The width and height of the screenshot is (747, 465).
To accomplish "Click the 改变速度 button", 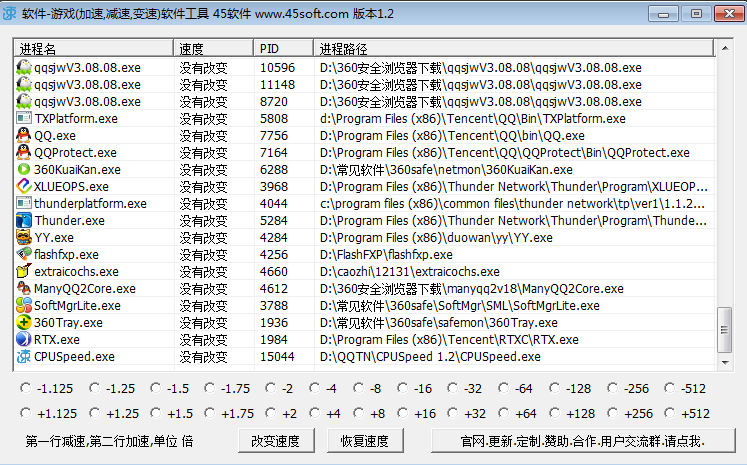I will tap(276, 441).
